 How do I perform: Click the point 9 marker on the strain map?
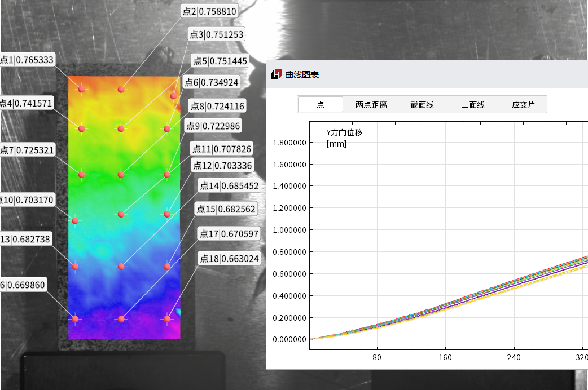167,175
